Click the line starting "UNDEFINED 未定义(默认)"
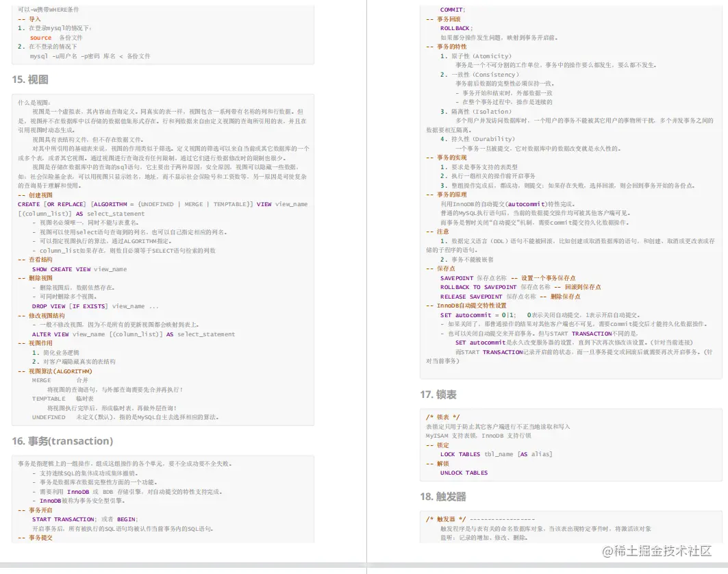Viewport: 728px width, 574px height. tap(125, 418)
